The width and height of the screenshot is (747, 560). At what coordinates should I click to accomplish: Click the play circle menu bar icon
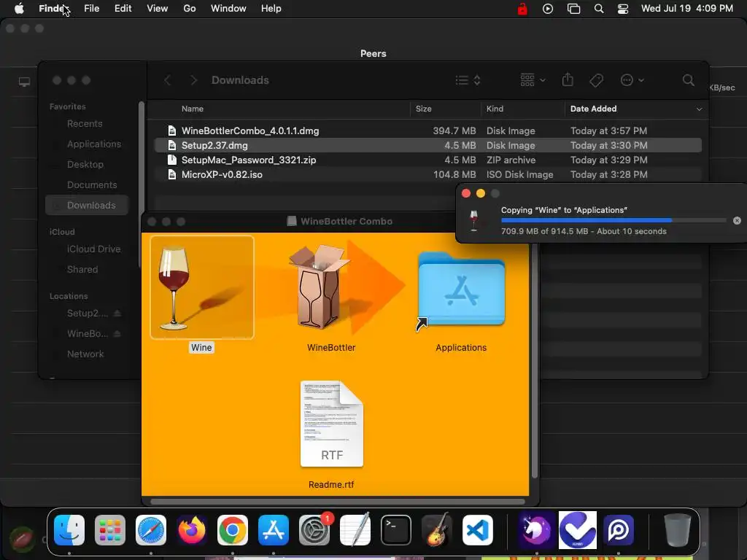click(548, 9)
